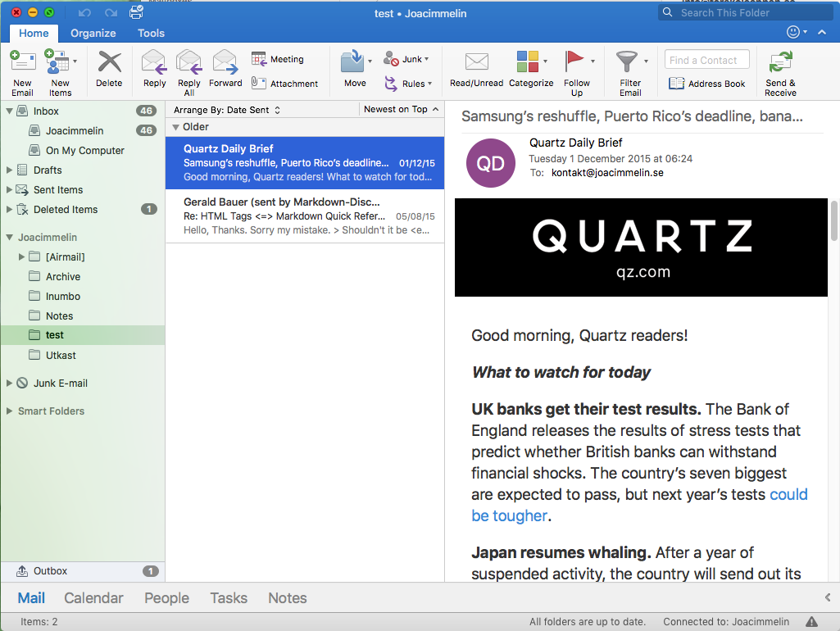Screen dimensions: 840x631
Task: Click the Redo arrow in title bar
Action: click(x=111, y=13)
